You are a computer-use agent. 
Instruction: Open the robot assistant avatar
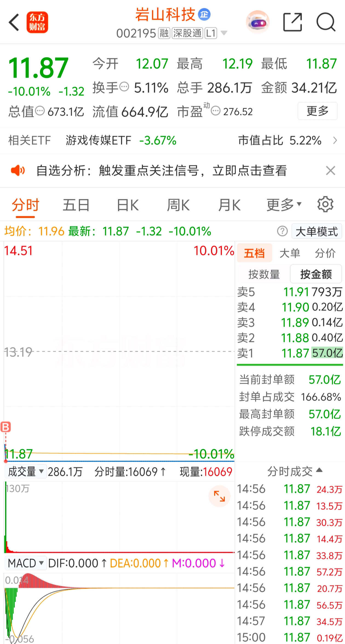point(257,22)
